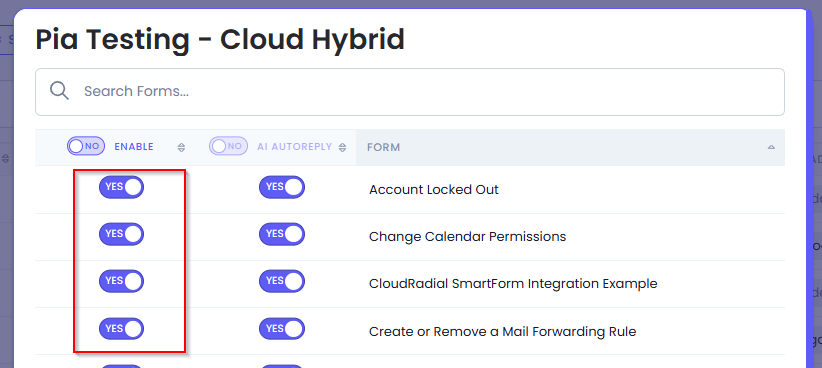Viewport: 822px width, 368px height.
Task: Toggle the master ENABLE switch in header
Action: pyautogui.click(x=86, y=146)
